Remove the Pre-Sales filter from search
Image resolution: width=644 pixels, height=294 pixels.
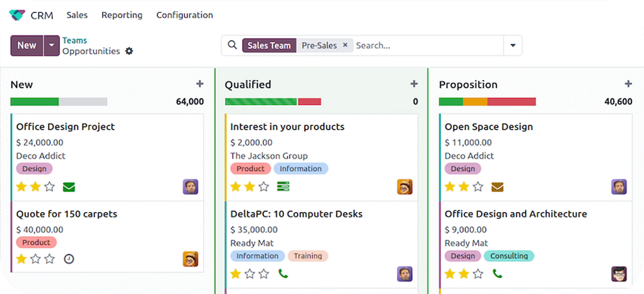pos(345,45)
